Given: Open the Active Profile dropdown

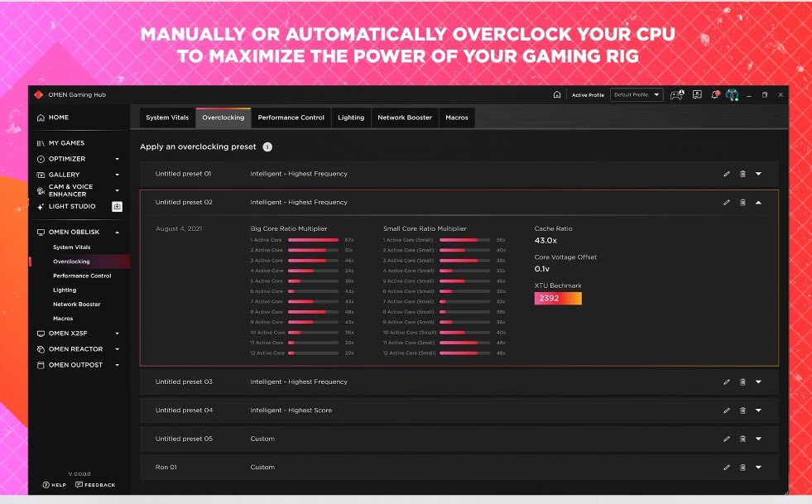Looking at the screenshot, I should pyautogui.click(x=637, y=95).
